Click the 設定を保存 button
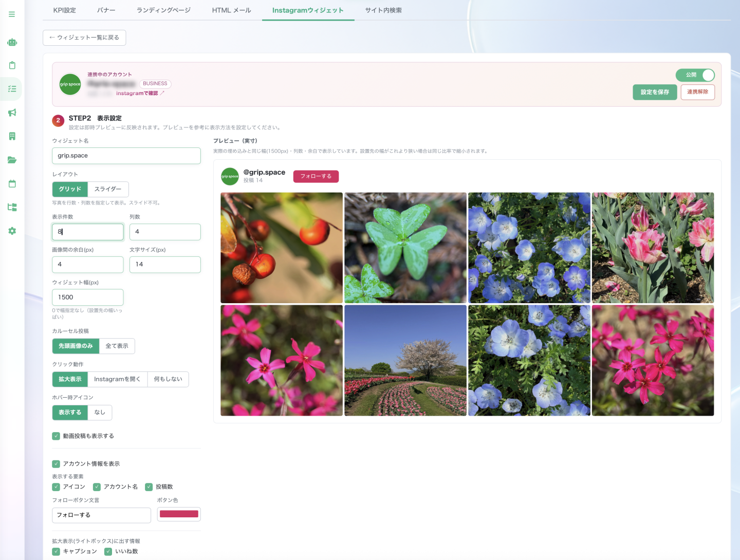Viewport: 740px width, 560px height. point(655,92)
